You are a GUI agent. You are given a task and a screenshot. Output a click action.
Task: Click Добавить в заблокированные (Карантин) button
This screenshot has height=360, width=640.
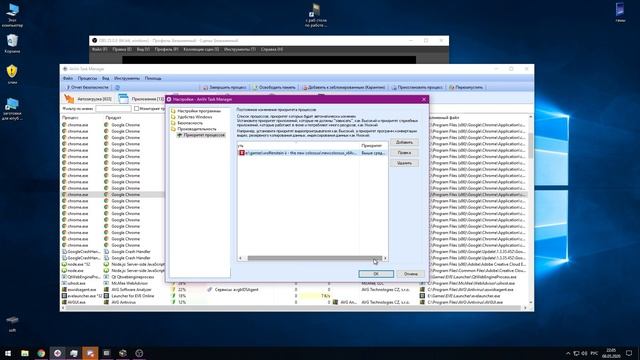(344, 87)
